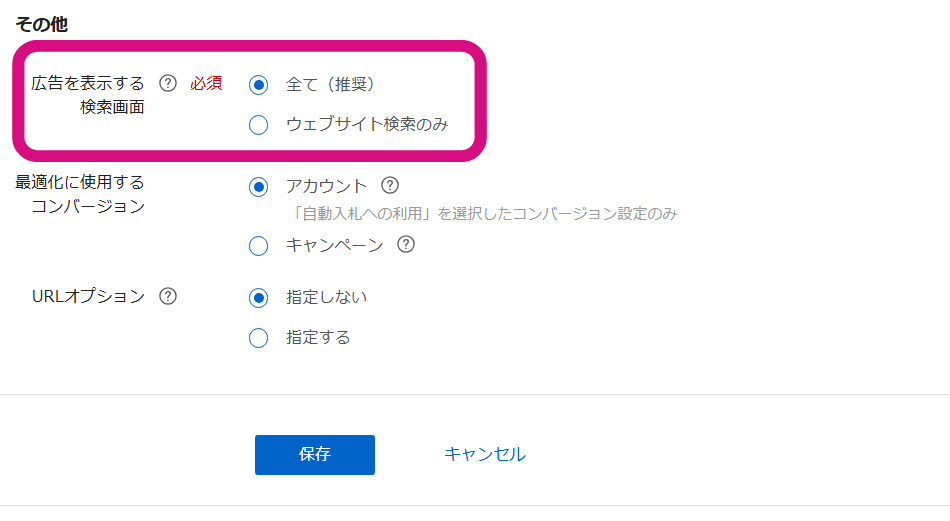Viewport: 950px width, 521px height.
Task: Click the URLオプション label text
Action: (88, 296)
